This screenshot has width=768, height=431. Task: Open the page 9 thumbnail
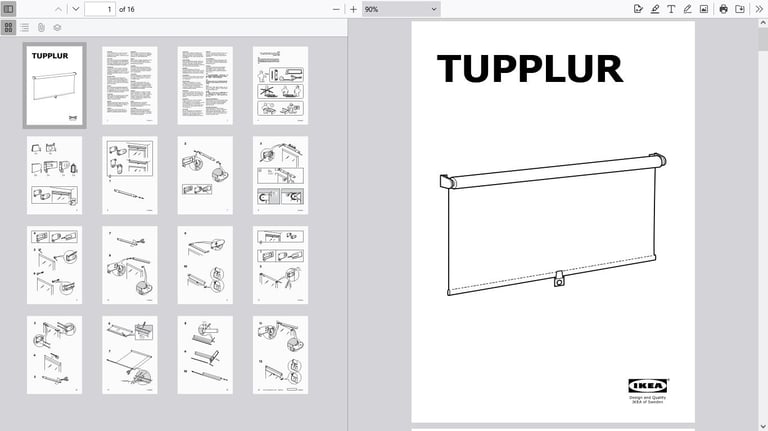54,265
